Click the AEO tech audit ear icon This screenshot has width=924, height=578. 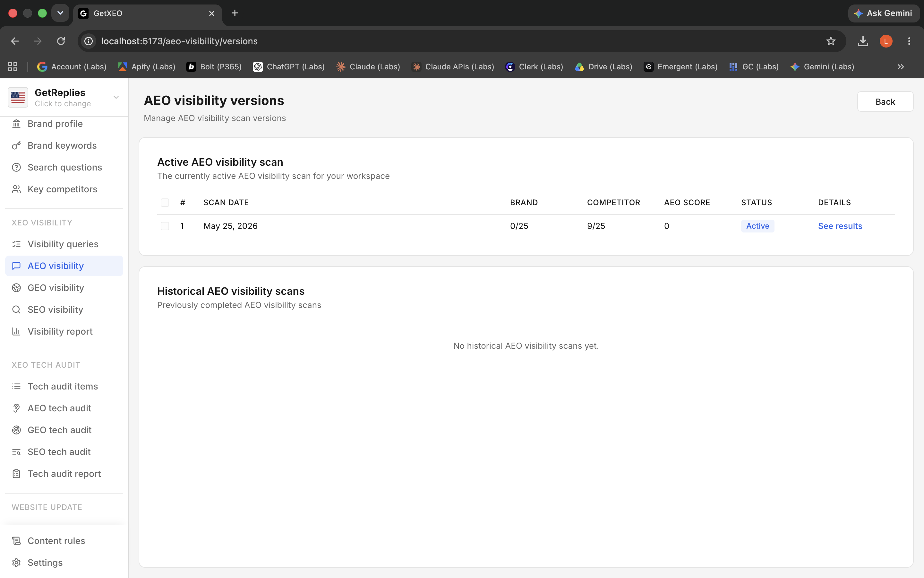tap(16, 408)
